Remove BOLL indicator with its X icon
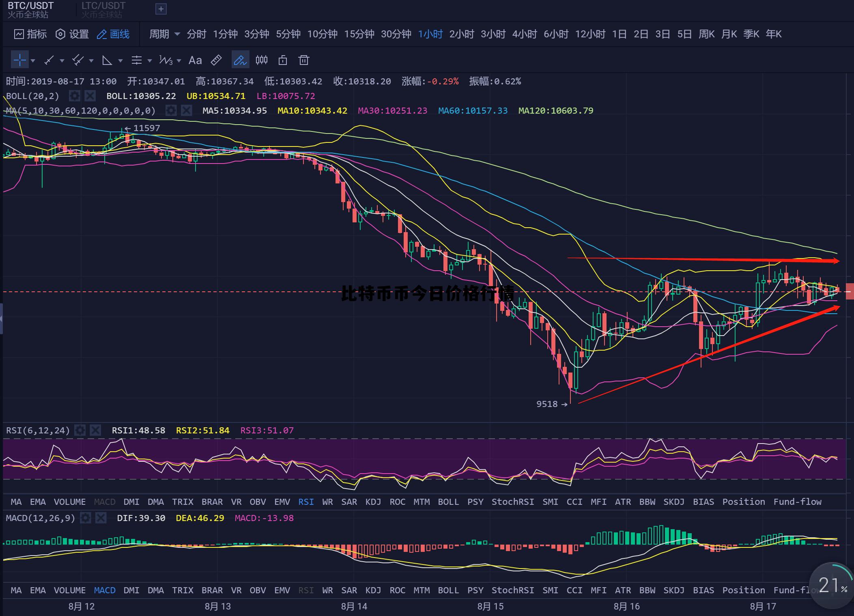 (x=90, y=96)
